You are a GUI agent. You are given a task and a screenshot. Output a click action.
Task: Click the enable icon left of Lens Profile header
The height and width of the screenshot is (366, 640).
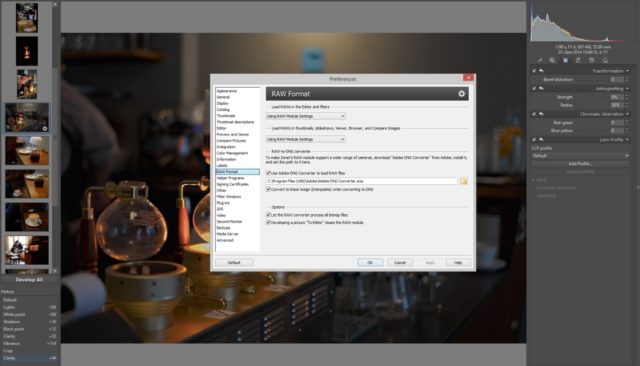pos(534,140)
